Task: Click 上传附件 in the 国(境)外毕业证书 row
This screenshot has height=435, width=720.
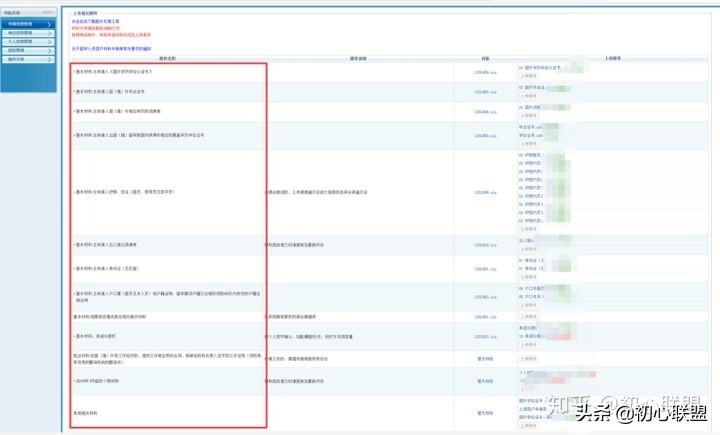Action: point(528,96)
